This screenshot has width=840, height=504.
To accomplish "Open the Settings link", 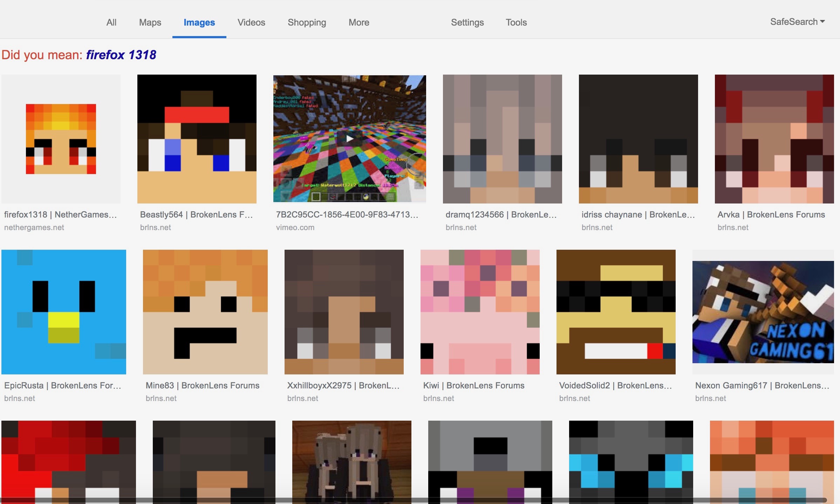I will pos(467,22).
